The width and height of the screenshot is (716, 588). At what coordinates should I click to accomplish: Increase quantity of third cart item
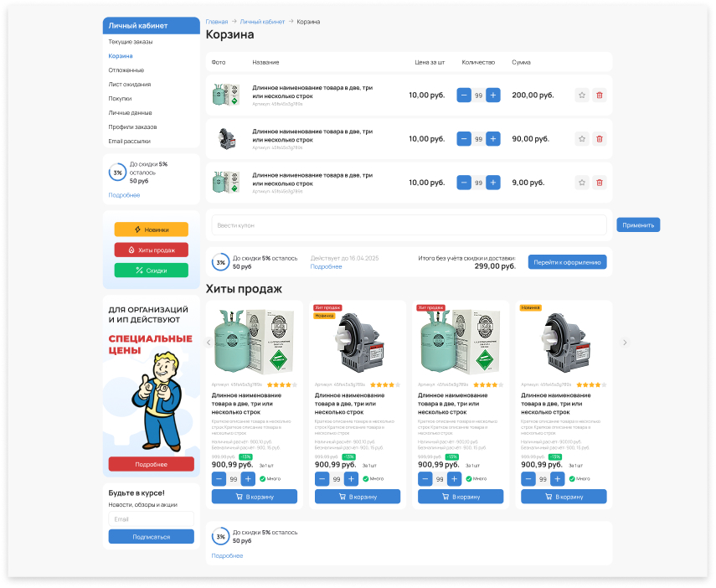(x=493, y=183)
